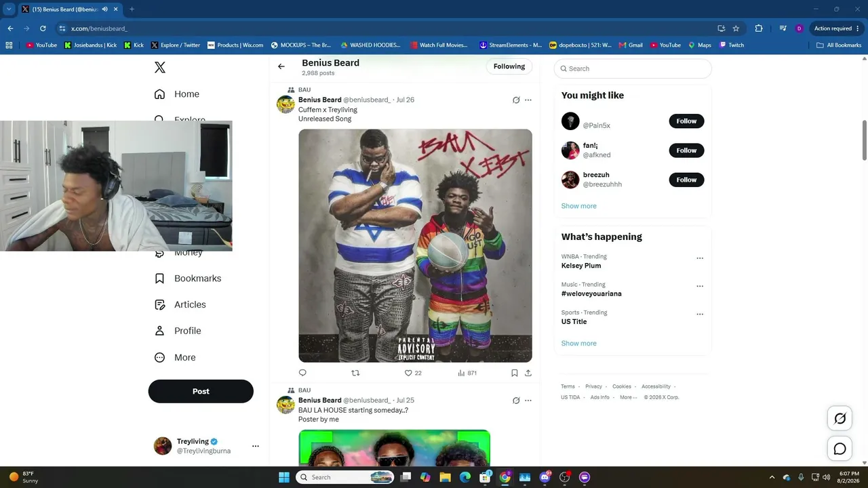868x488 pixels.
Task: Open options for the #weloveyouariana trend
Action: 700,286
